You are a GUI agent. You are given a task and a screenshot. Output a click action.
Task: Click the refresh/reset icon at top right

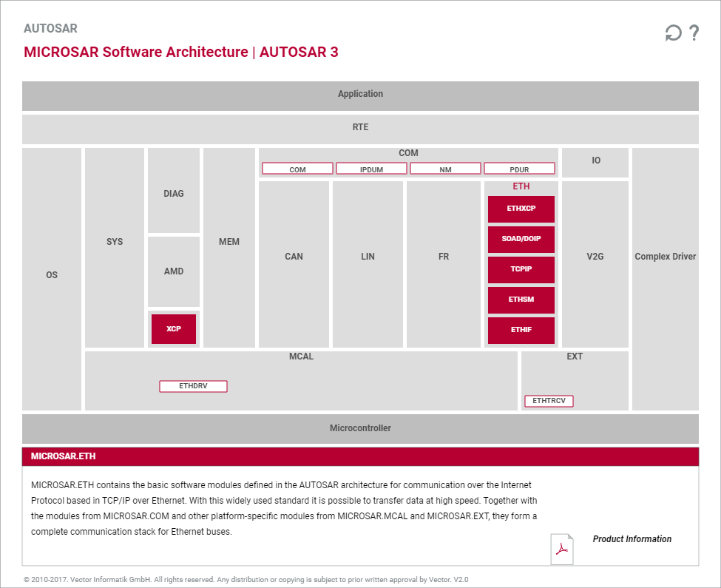point(673,33)
